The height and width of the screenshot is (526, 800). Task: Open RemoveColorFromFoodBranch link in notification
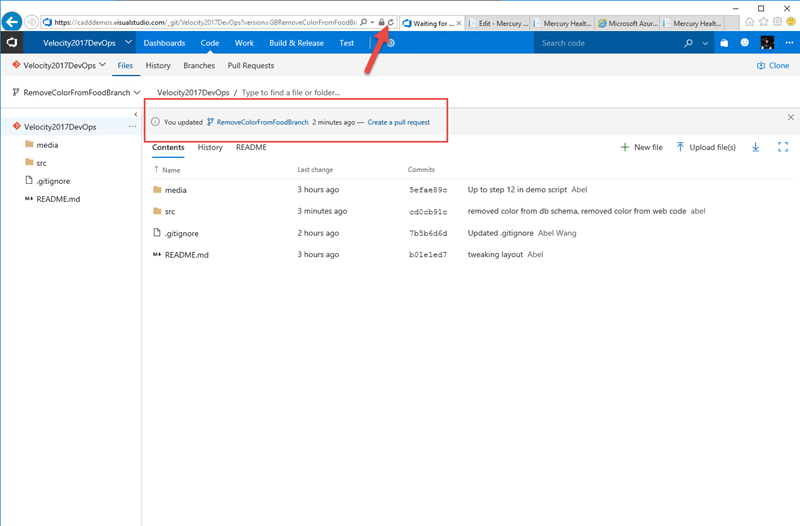[x=262, y=122]
